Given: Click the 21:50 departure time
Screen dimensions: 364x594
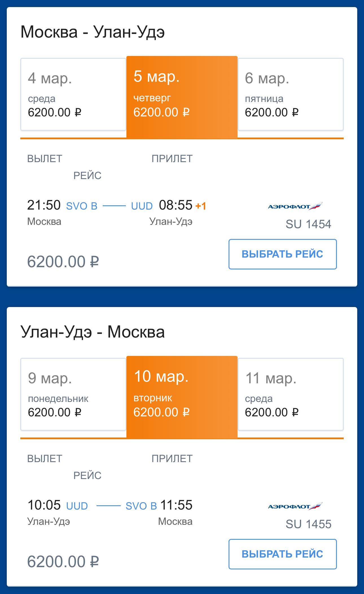Looking at the screenshot, I should click(44, 205).
